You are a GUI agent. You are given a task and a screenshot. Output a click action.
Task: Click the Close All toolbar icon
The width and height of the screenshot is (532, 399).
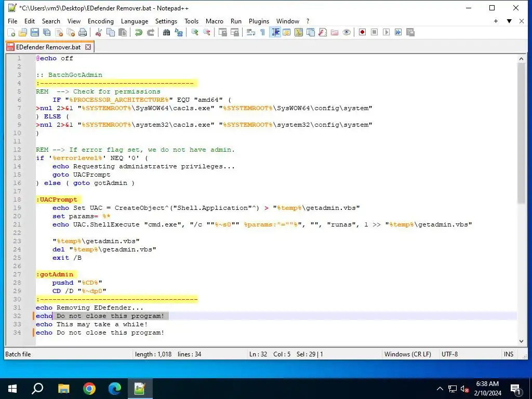pos(71,32)
